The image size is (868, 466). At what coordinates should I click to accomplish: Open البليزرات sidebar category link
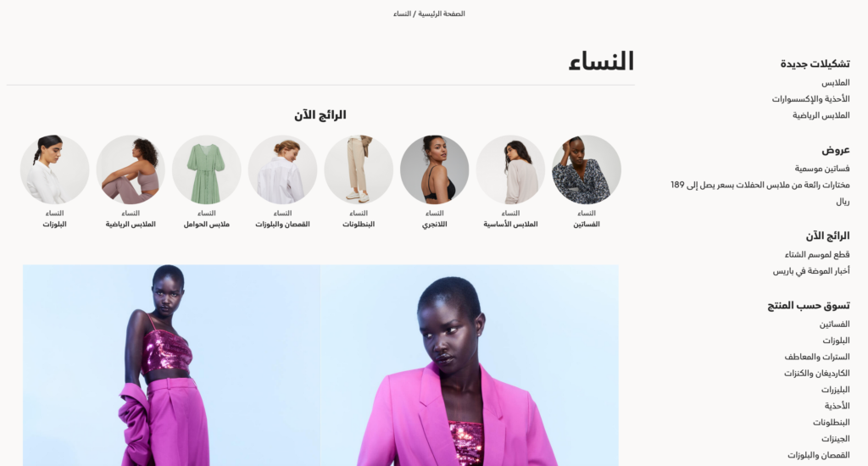pyautogui.click(x=835, y=390)
